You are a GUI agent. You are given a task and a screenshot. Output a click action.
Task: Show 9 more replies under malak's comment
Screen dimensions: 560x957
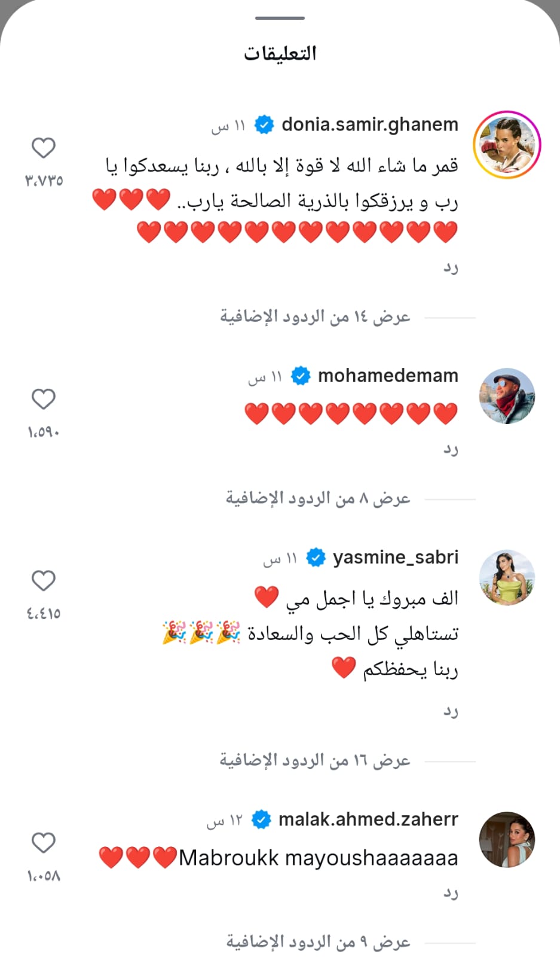317,942
